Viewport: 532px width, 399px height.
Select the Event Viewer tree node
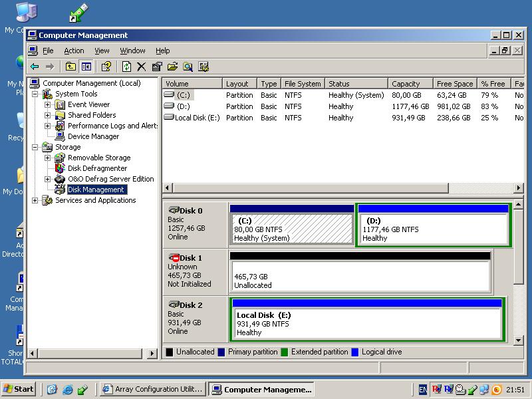pos(88,104)
